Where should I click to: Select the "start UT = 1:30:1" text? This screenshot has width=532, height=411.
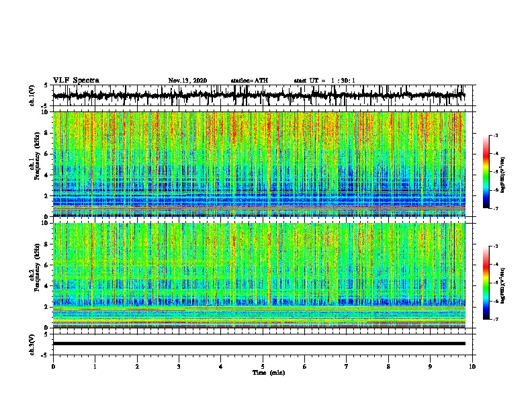pyautogui.click(x=324, y=81)
